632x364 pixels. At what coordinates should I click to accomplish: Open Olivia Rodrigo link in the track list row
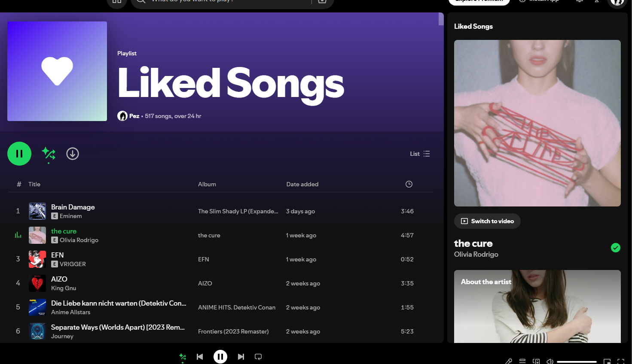coord(79,240)
